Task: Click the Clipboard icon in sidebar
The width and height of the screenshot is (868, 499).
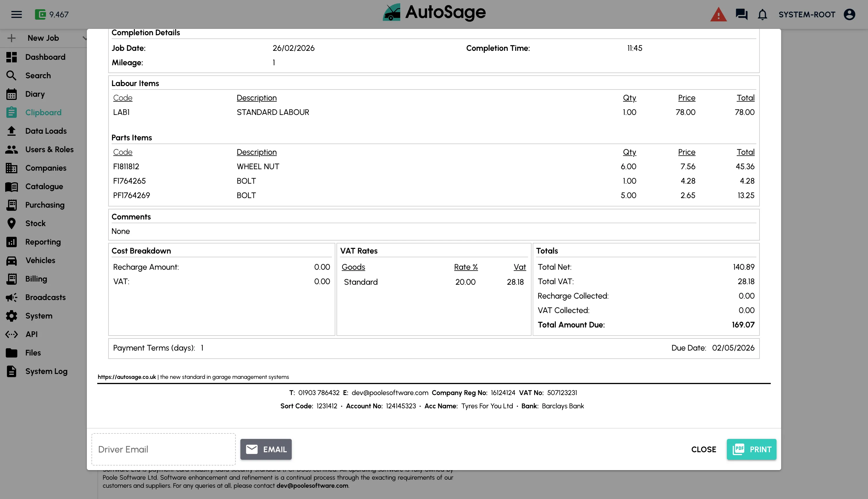Action: 12,112
